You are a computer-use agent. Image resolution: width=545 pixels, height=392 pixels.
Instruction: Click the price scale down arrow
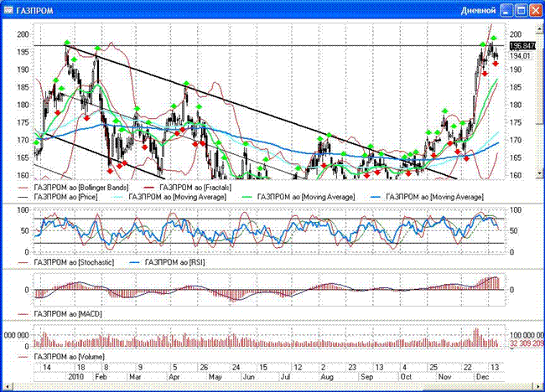(x=539, y=173)
